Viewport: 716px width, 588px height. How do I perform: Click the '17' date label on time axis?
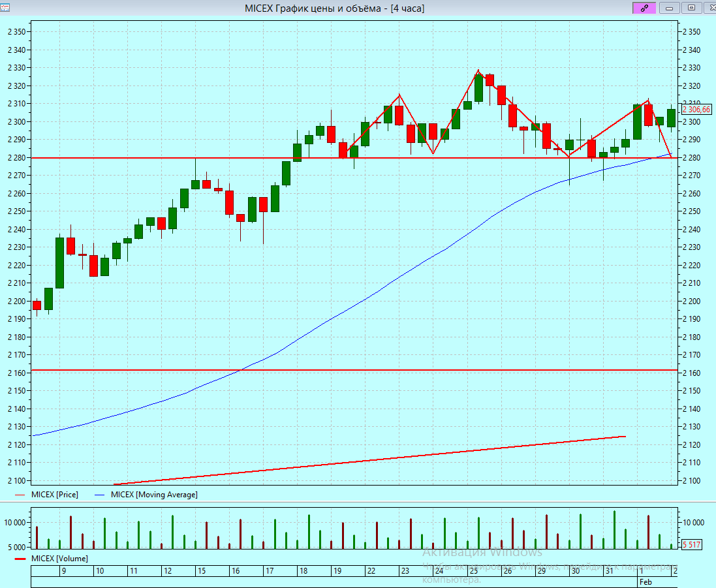point(270,570)
